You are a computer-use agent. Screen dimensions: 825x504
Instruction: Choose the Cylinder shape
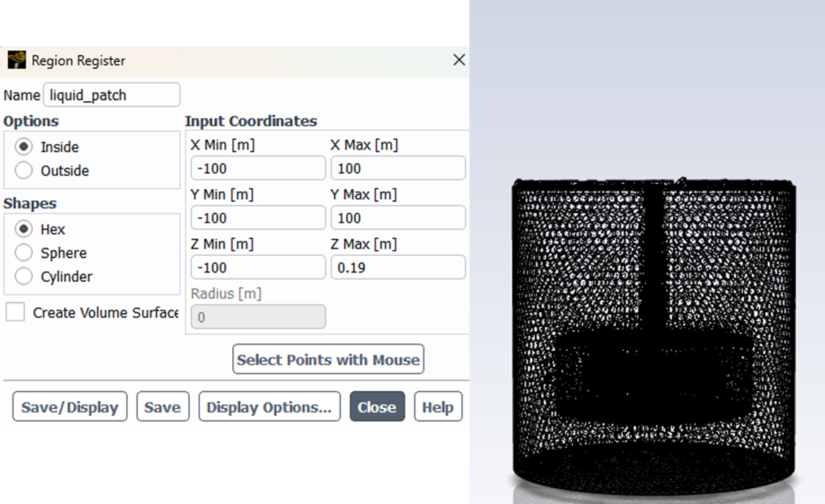pyautogui.click(x=25, y=276)
